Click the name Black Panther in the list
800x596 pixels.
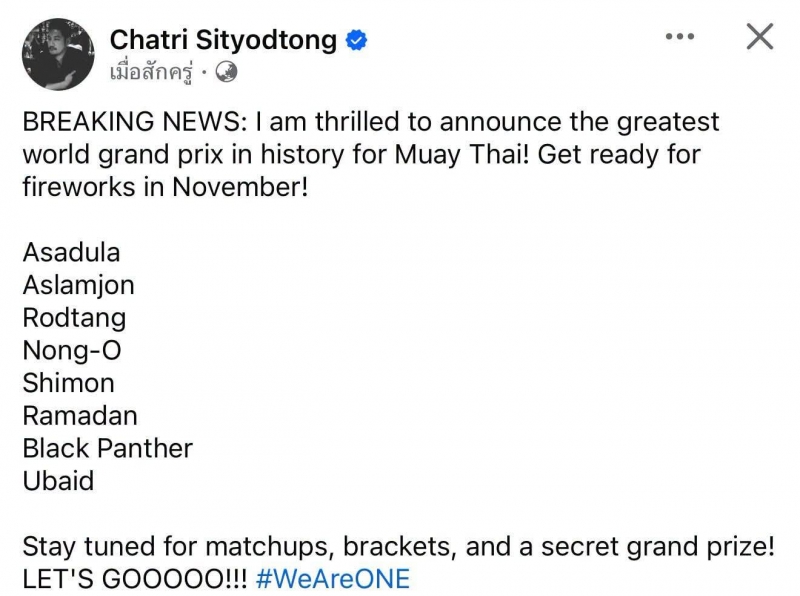click(108, 449)
